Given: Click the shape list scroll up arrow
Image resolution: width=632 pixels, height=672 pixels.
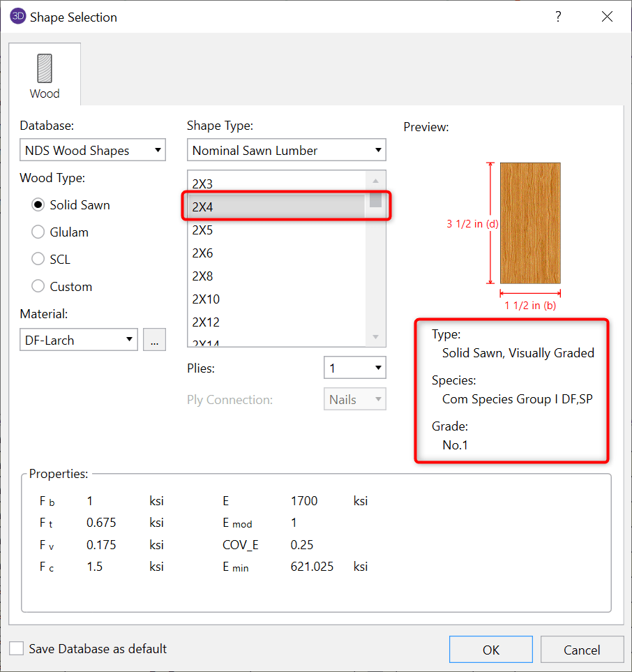Looking at the screenshot, I should (376, 181).
